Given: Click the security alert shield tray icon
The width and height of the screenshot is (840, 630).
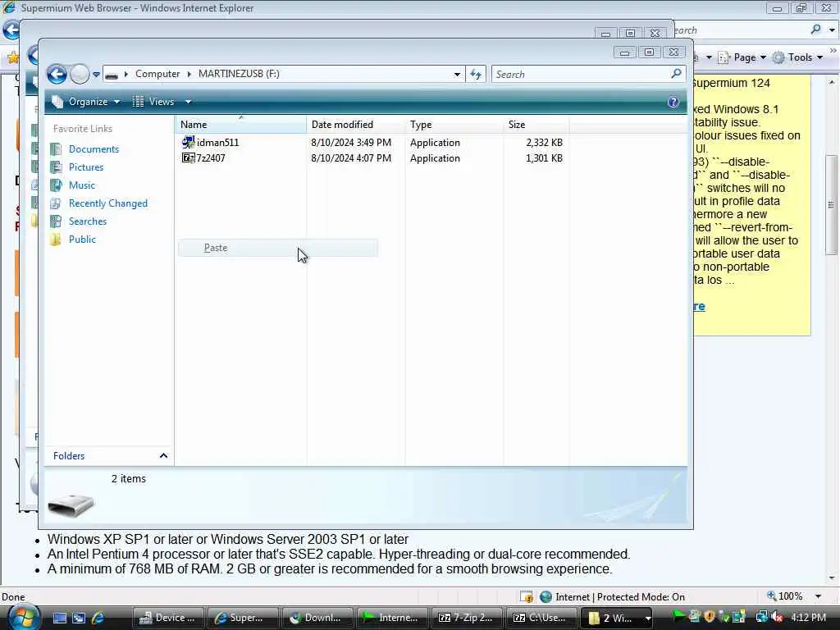Looking at the screenshot, I should coord(710,617).
